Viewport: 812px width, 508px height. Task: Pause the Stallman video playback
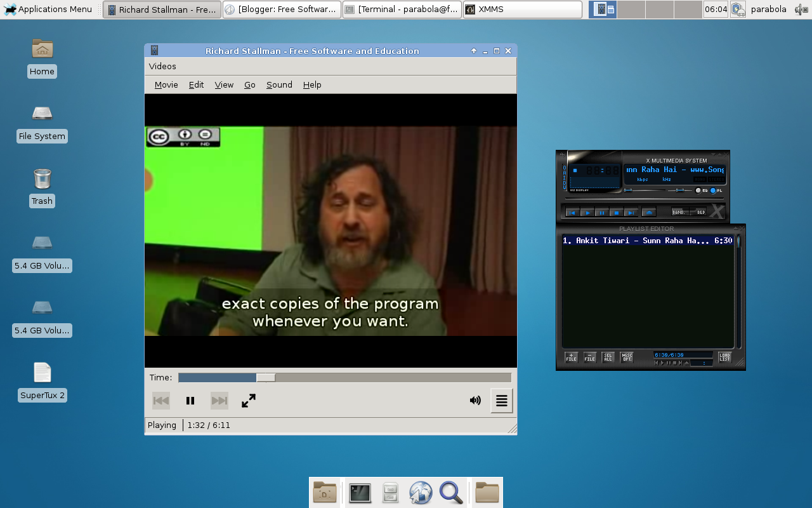190,401
